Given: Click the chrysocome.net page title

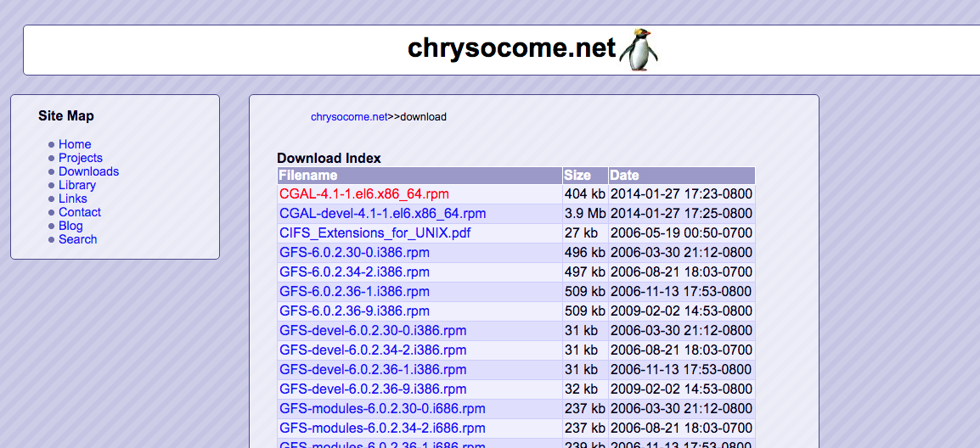Looking at the screenshot, I should tap(512, 48).
